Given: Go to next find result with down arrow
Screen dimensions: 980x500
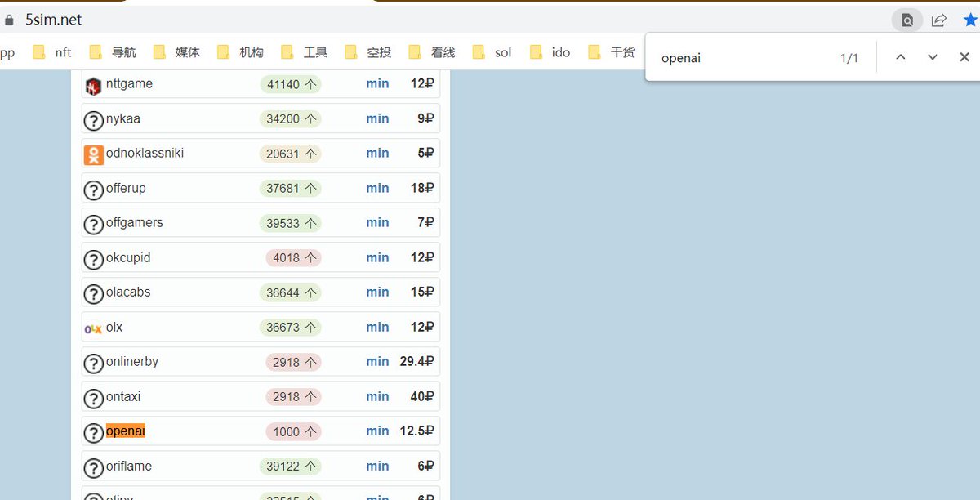Looking at the screenshot, I should (x=932, y=57).
